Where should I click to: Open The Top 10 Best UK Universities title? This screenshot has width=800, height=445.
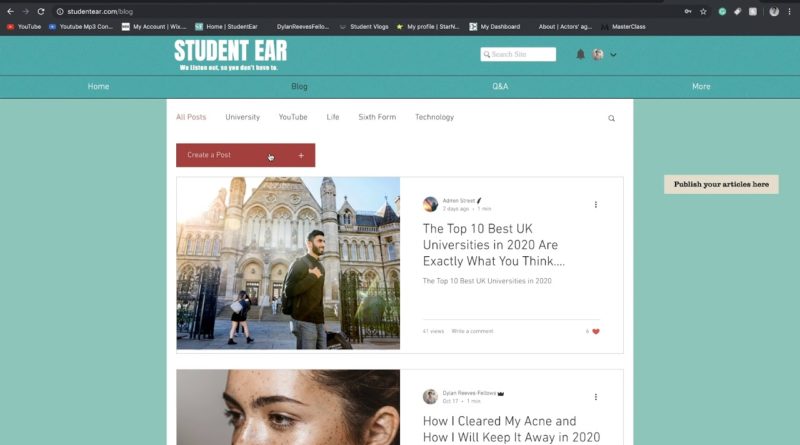pyautogui.click(x=493, y=245)
